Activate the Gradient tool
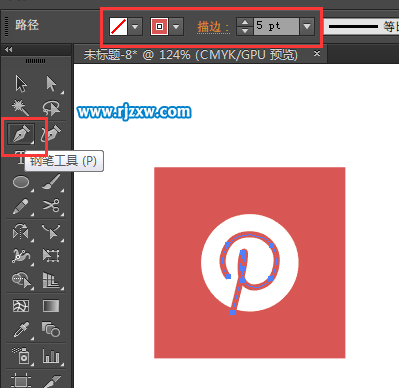This screenshot has width=399, height=388. [51, 306]
